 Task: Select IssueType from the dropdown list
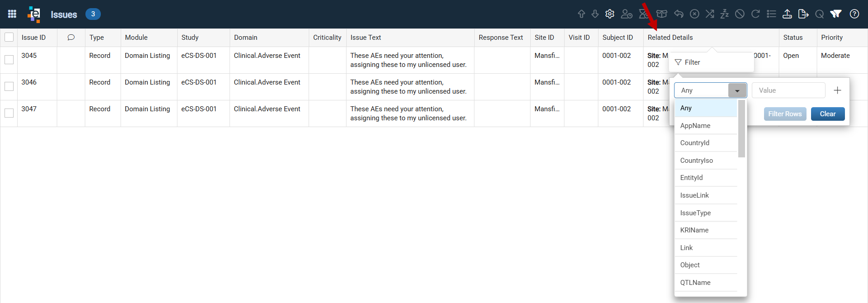tap(706, 213)
